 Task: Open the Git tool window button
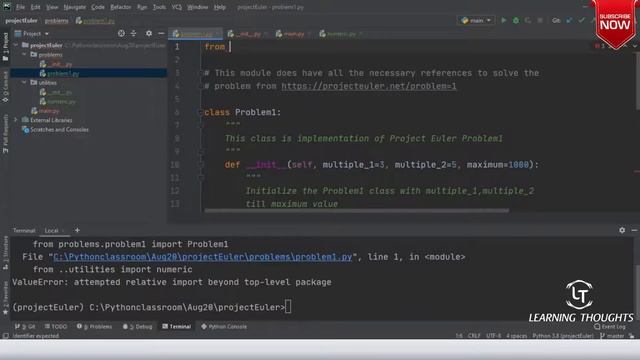[x=25, y=327]
